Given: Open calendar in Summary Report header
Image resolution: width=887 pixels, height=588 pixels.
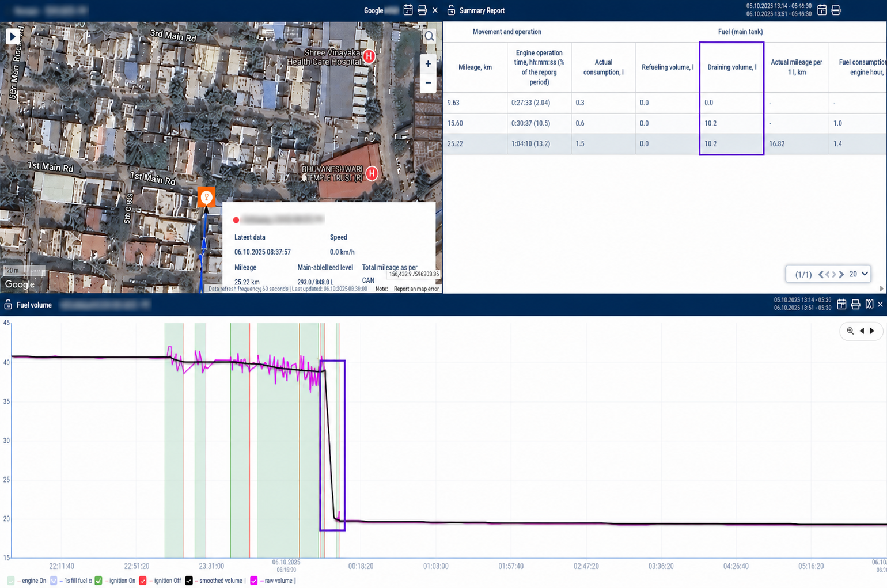Looking at the screenshot, I should coord(822,10).
